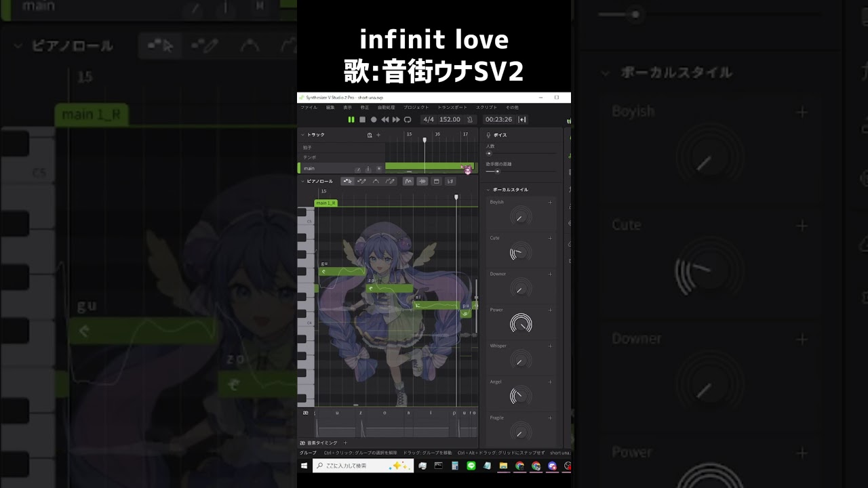
Task: Collapse the ピアノロール section
Action: coord(302,181)
